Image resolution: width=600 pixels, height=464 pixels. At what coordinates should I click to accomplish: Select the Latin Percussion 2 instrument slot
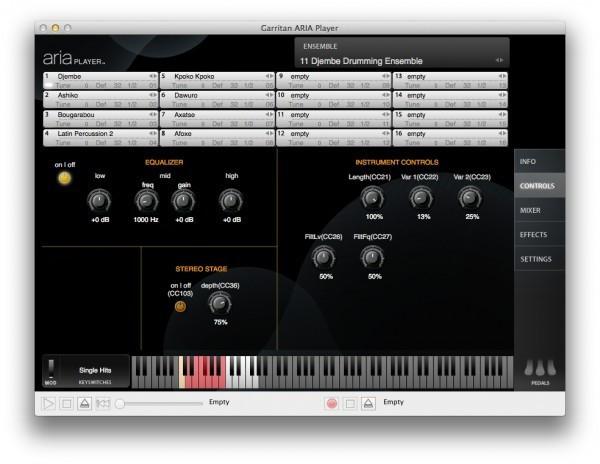tap(100, 138)
